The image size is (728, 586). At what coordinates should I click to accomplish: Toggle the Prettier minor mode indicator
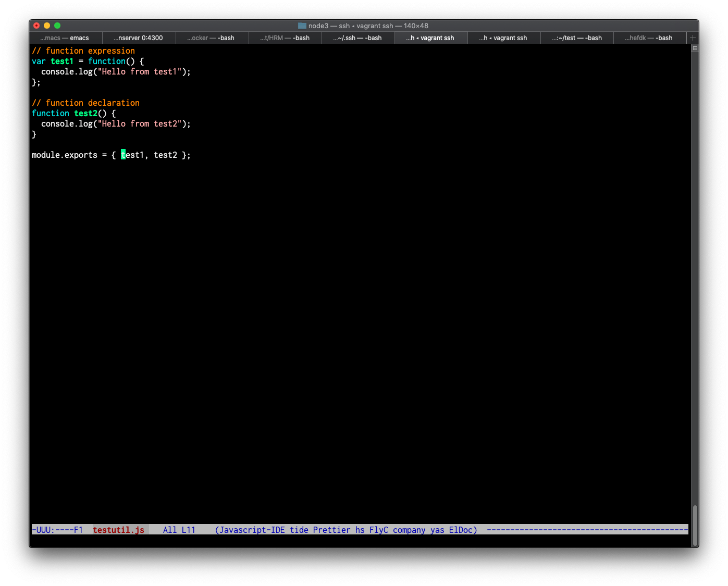(332, 530)
